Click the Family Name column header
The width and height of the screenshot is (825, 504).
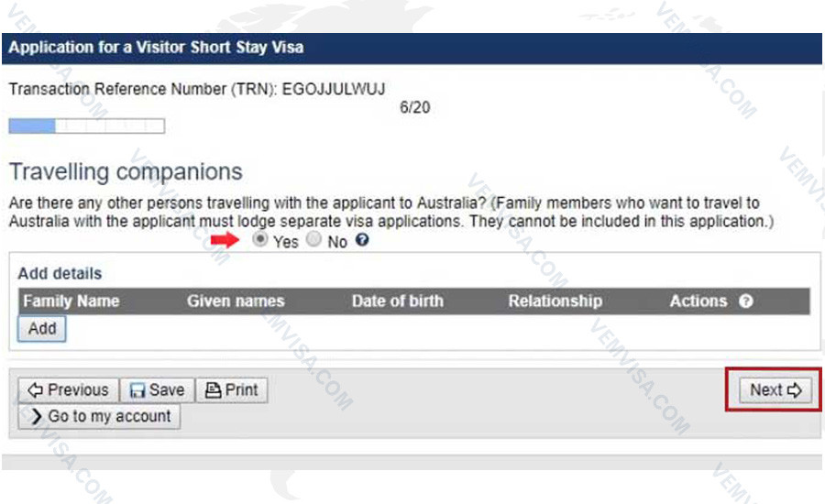point(71,301)
